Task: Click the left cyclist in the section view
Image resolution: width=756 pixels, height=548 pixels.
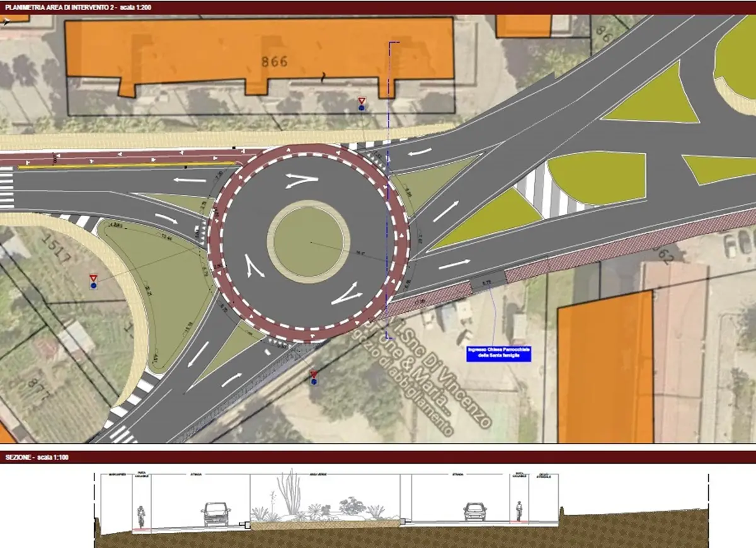Action: point(141,516)
